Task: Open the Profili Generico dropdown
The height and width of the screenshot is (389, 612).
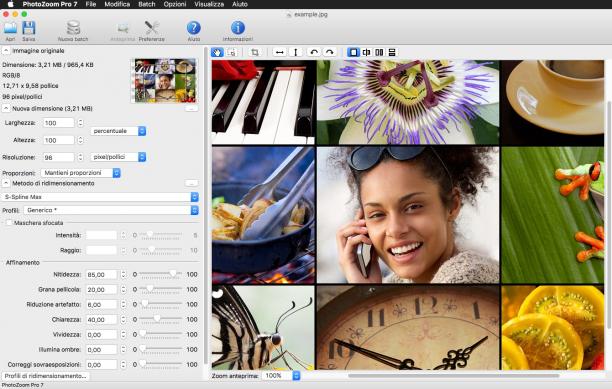Action: 111,210
